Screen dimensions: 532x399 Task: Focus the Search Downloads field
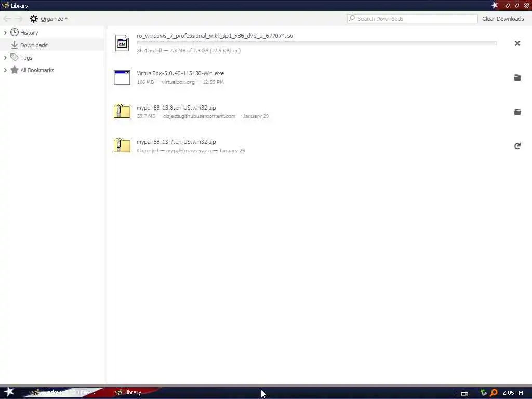pos(412,19)
